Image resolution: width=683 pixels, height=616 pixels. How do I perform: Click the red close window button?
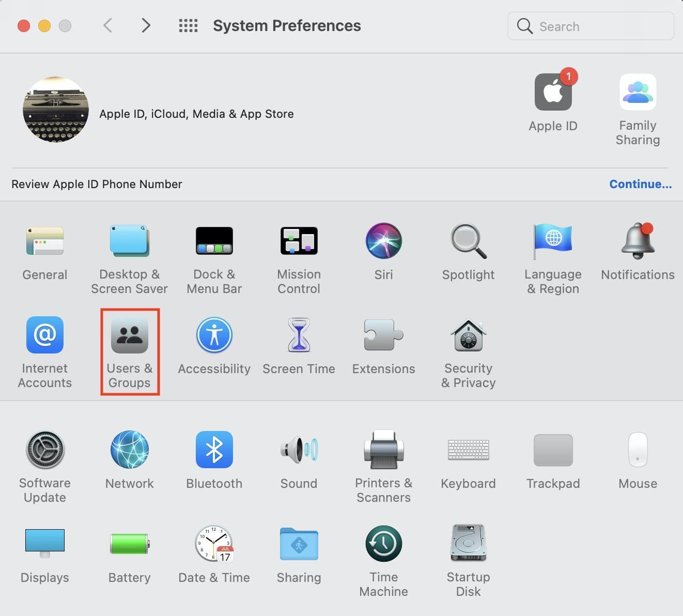tap(24, 26)
